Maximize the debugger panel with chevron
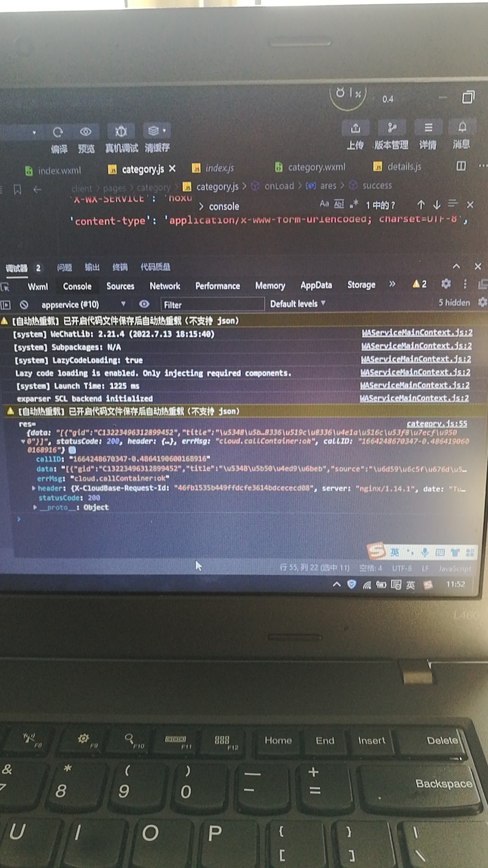The width and height of the screenshot is (488, 868). tap(456, 266)
